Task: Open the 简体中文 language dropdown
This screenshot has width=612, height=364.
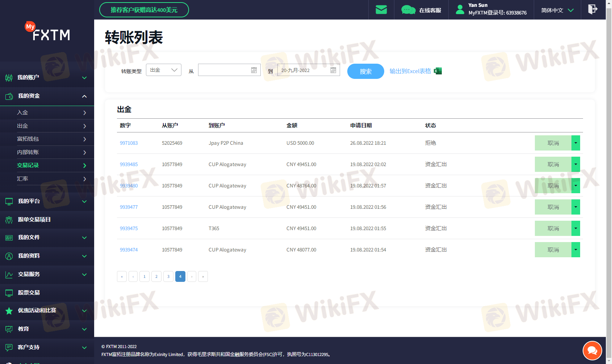Action: [x=557, y=10]
